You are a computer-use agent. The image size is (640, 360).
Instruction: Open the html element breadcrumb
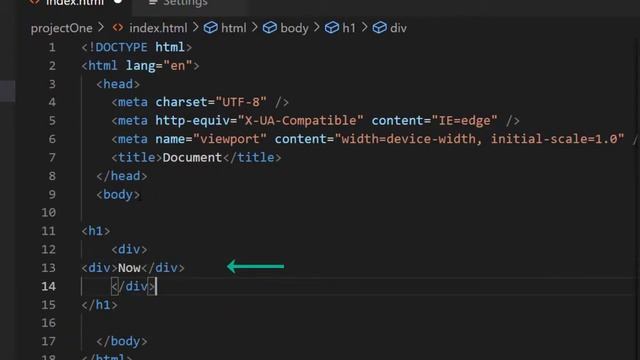233,28
